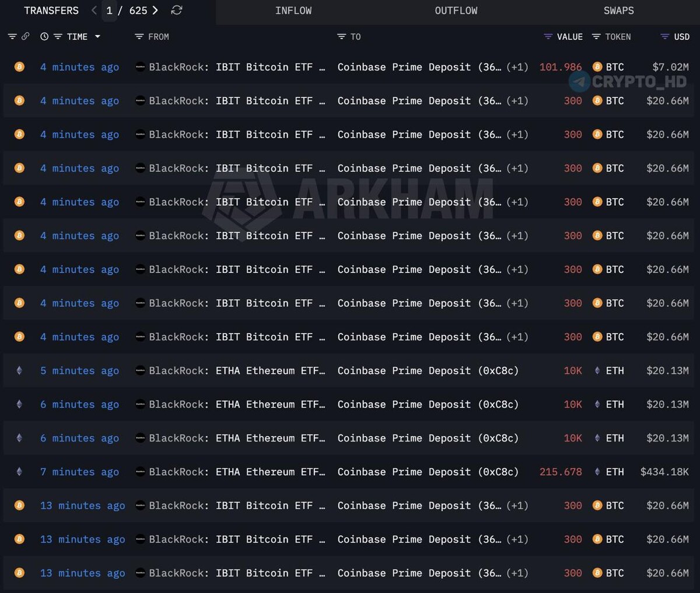Click the TO column header label
700x593 pixels.
pos(356,37)
